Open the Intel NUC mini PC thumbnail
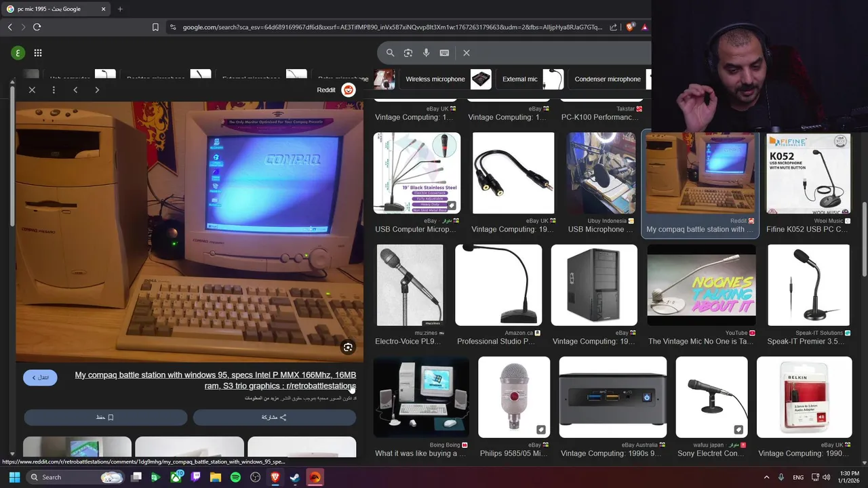The width and height of the screenshot is (868, 488). (613, 397)
